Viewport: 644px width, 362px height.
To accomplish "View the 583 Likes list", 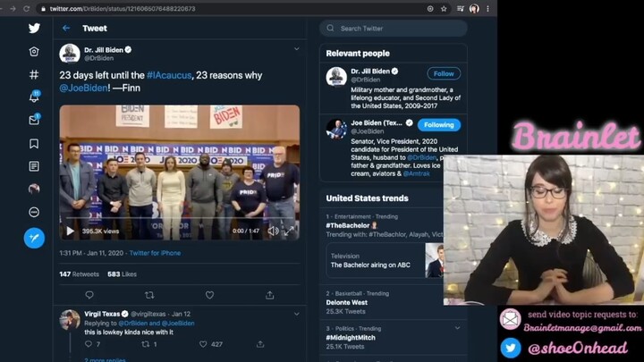I will tap(122, 274).
